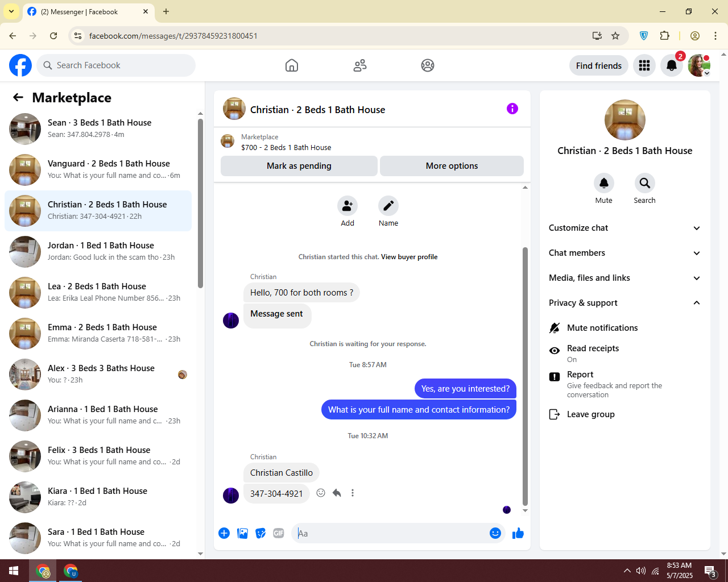Click the More options button

click(452, 166)
